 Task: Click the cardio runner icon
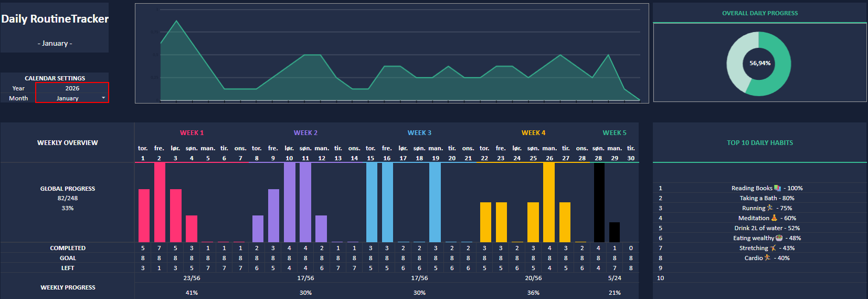(x=767, y=257)
